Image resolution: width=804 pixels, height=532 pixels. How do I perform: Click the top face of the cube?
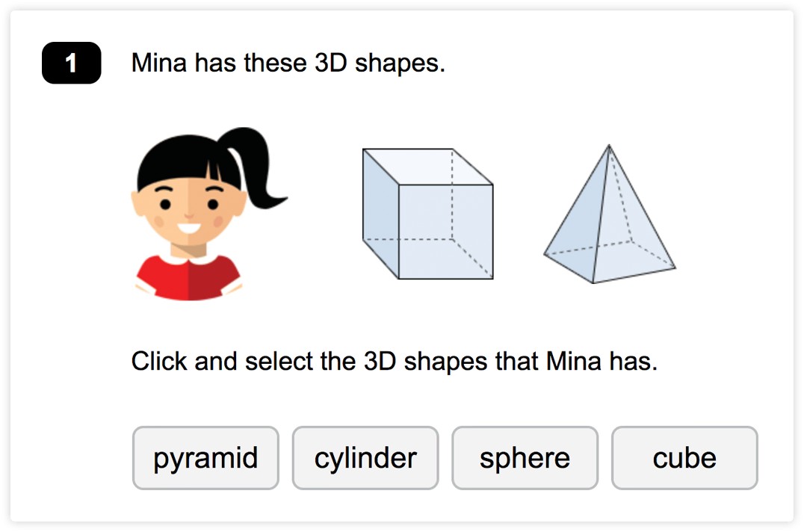click(x=427, y=167)
